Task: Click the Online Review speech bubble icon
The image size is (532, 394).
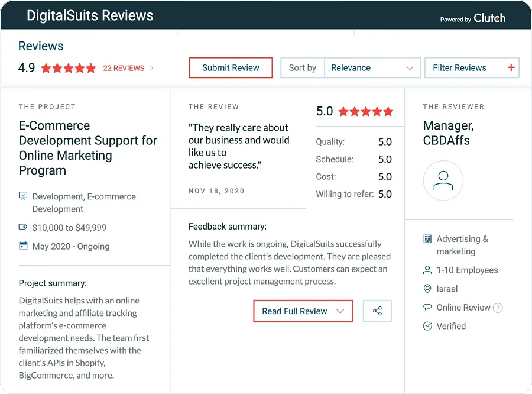Action: [x=427, y=308]
